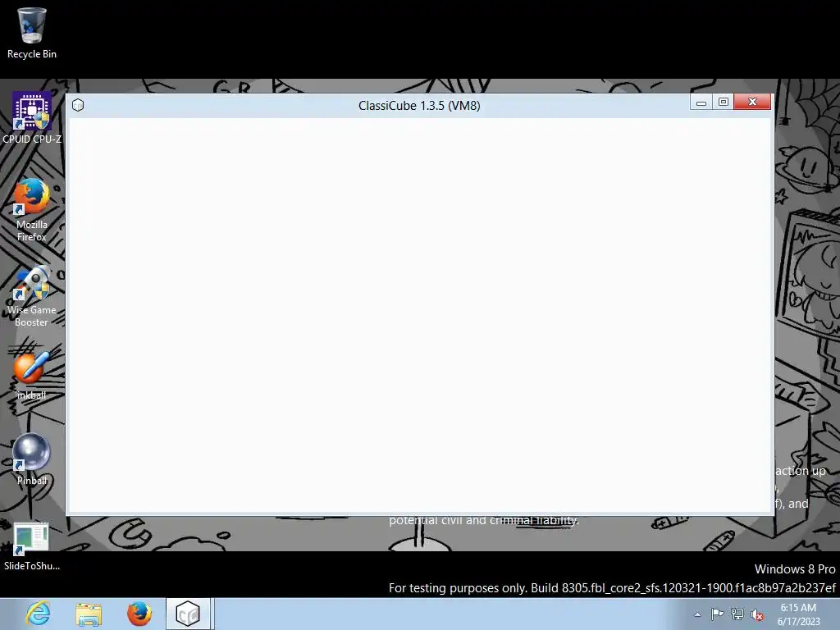
Task: Click the ClassiCube taskbar button
Action: coord(189,614)
